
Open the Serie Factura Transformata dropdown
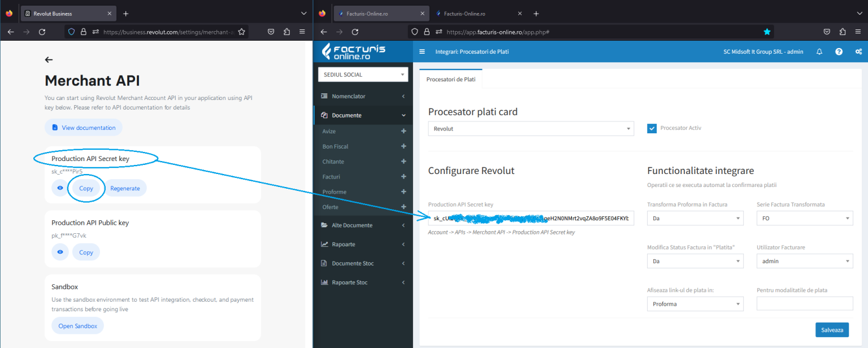coord(805,219)
